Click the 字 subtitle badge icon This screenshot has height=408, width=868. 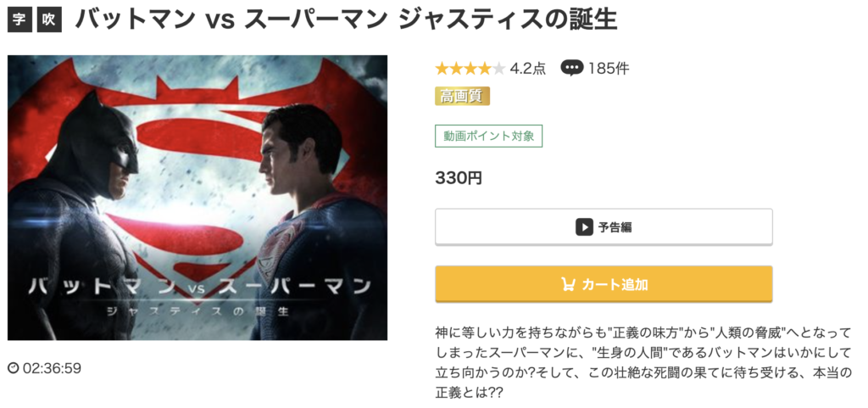point(19,21)
